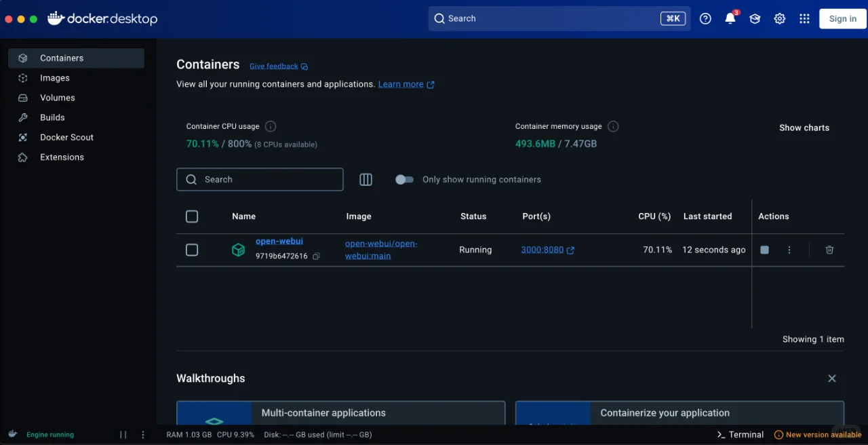868x445 pixels.
Task: Open the Images sidebar section
Action: pos(76,78)
